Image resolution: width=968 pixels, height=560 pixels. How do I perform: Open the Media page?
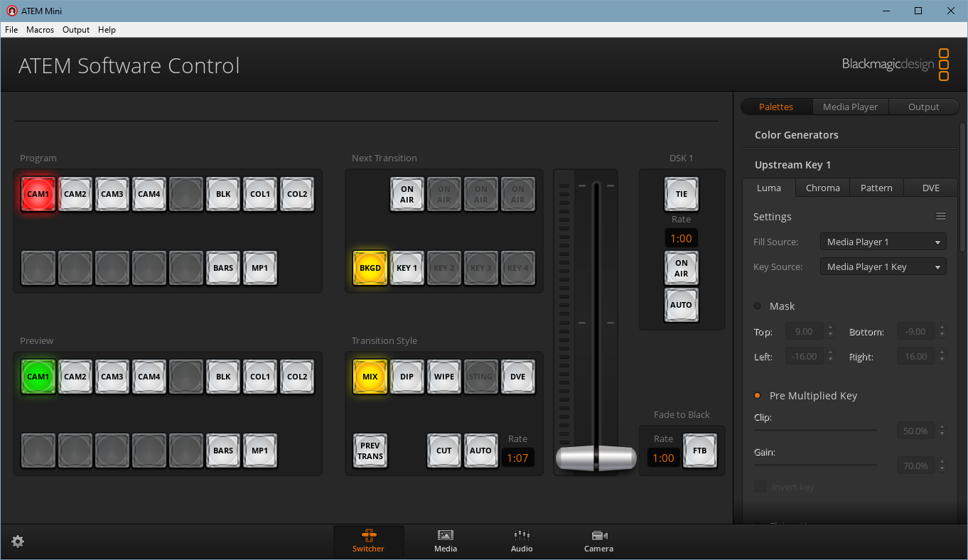point(446,542)
